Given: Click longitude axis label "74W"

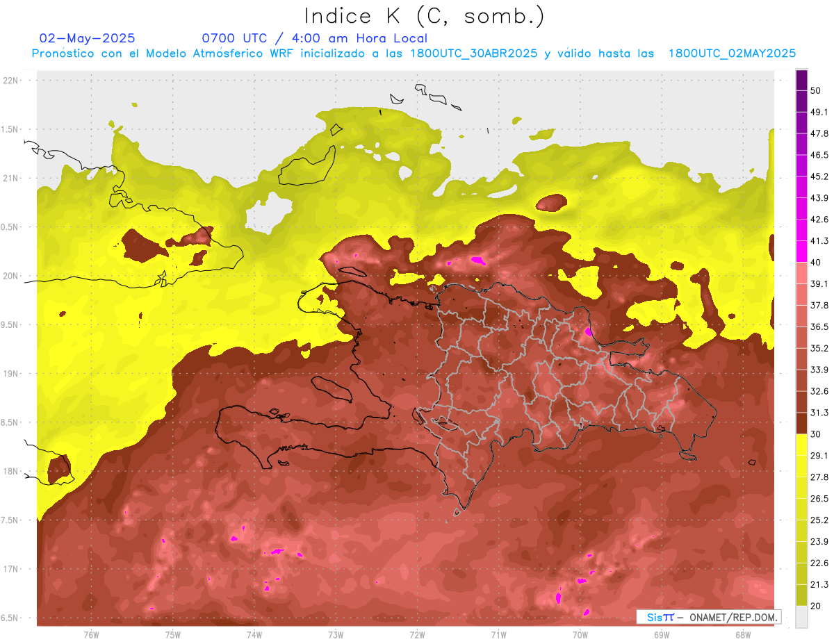Looking at the screenshot, I should (x=254, y=635).
